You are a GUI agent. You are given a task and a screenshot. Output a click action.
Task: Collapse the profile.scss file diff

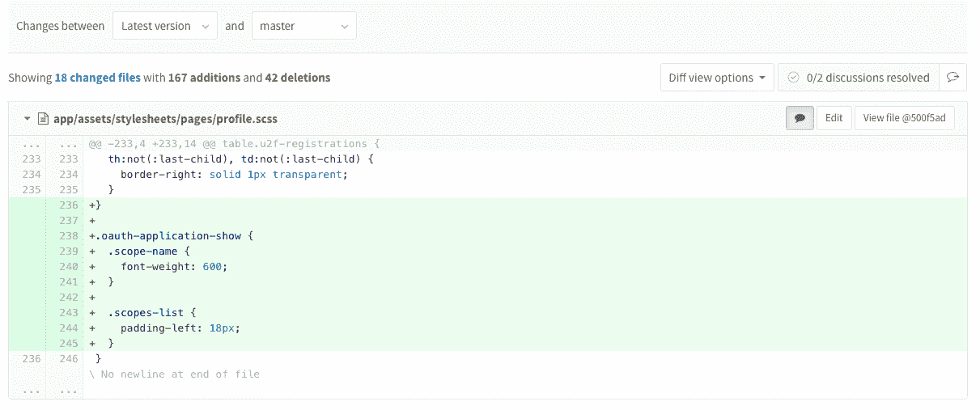(27, 119)
